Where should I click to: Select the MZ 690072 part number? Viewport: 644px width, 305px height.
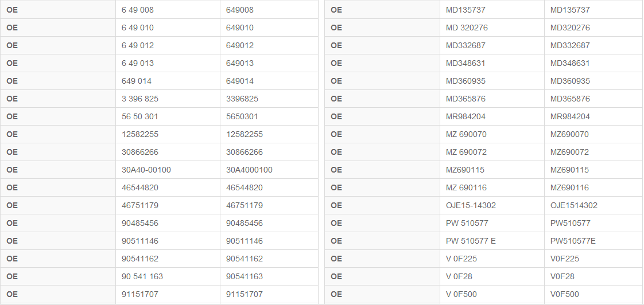[x=492, y=152]
